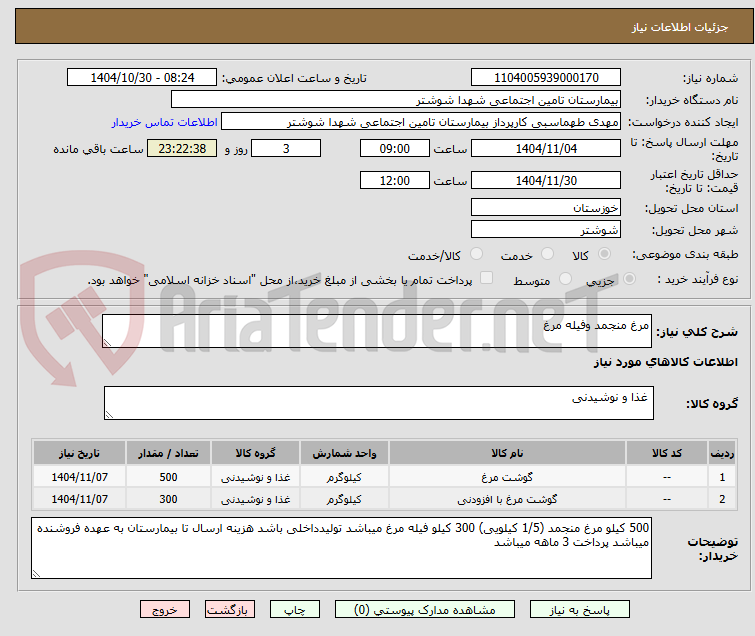Toggle the اسناد خزانه اسلامی payment checkbox
755x636 pixels.
487,278
